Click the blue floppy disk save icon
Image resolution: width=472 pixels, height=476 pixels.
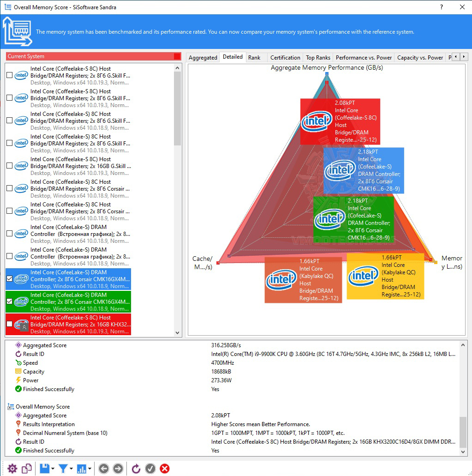pos(44,469)
